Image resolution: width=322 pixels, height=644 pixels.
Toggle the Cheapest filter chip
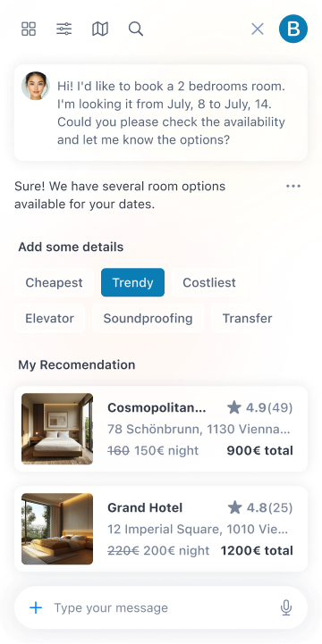[54, 282]
